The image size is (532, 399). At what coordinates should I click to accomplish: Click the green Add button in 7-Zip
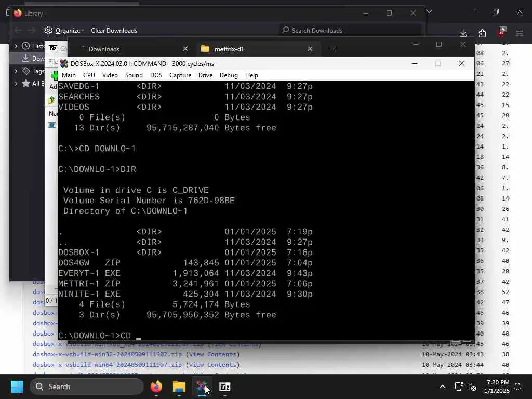54,76
